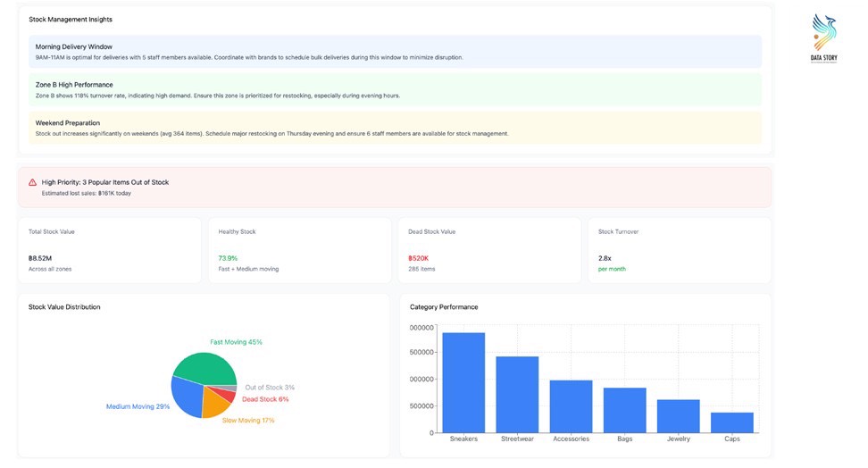Click the orange Slow Moving pie slice
Image resolution: width=868 pixels, height=468 pixels.
[x=215, y=405]
